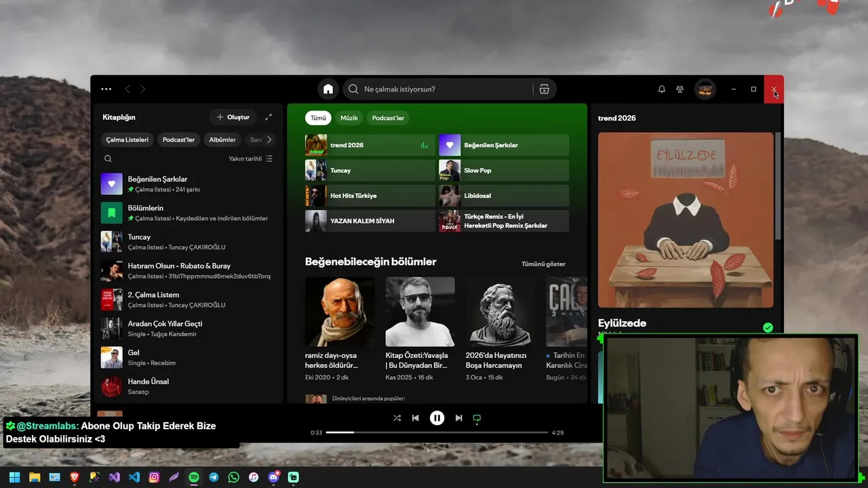Screen dimensions: 868x488
Task: Open the user profile avatar menu
Action: tap(705, 89)
